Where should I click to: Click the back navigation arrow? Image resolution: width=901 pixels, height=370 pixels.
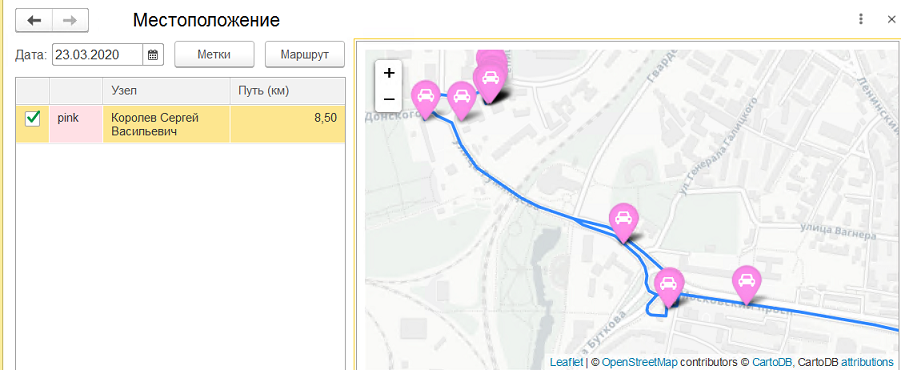(34, 21)
